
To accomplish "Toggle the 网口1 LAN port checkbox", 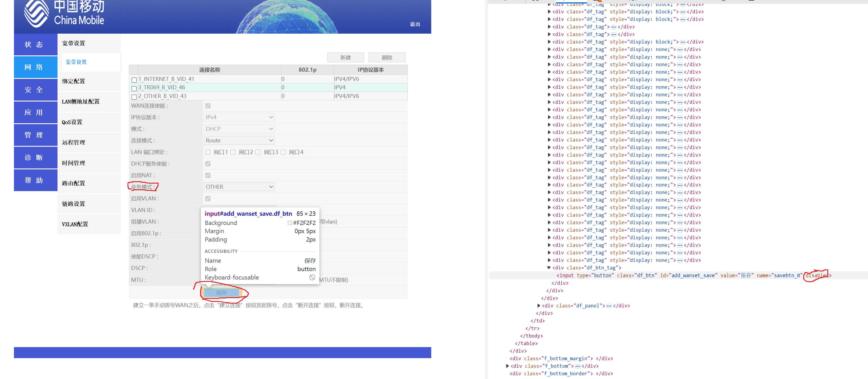I will (208, 152).
